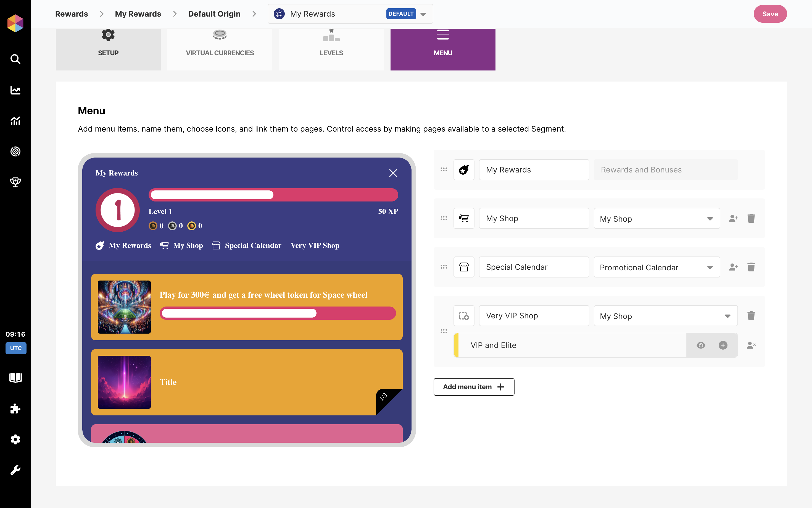Viewport: 812px width, 508px height.
Task: Remove segment from Very VIP Shop item
Action: pyautogui.click(x=751, y=345)
